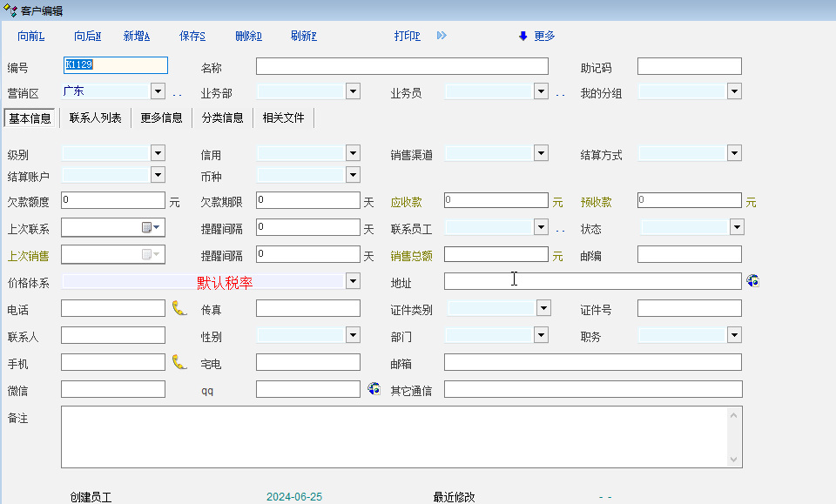The image size is (836, 504).
Task: Expand the 级别 dropdown
Action: tap(158, 153)
